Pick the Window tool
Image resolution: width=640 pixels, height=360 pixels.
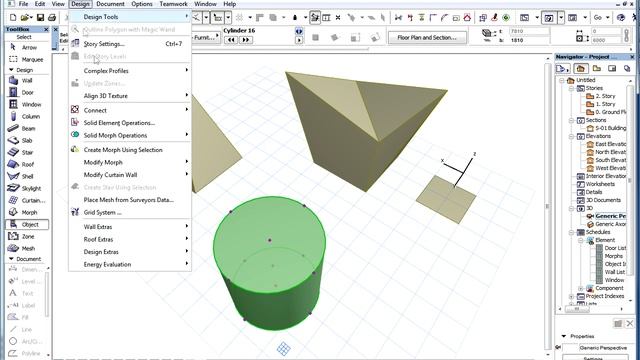25,104
